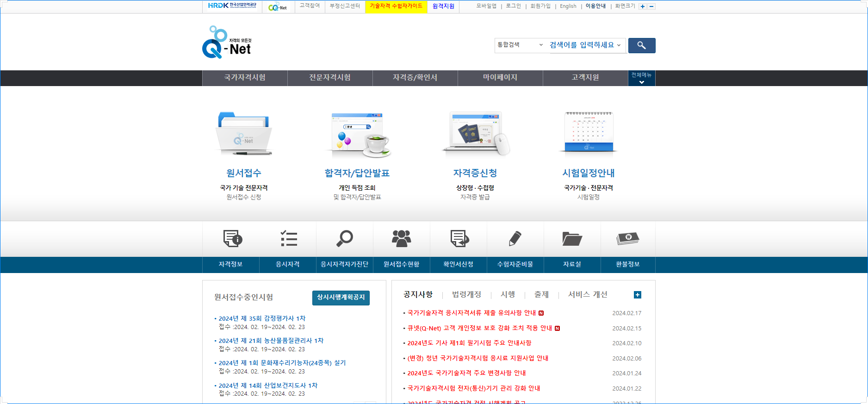
Task: Decrease screen size with minus icon
Action: (651, 6)
